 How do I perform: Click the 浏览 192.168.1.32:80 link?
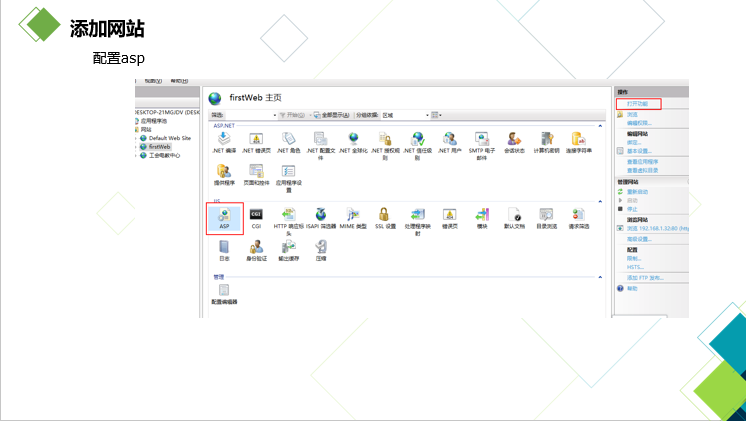tap(658, 228)
